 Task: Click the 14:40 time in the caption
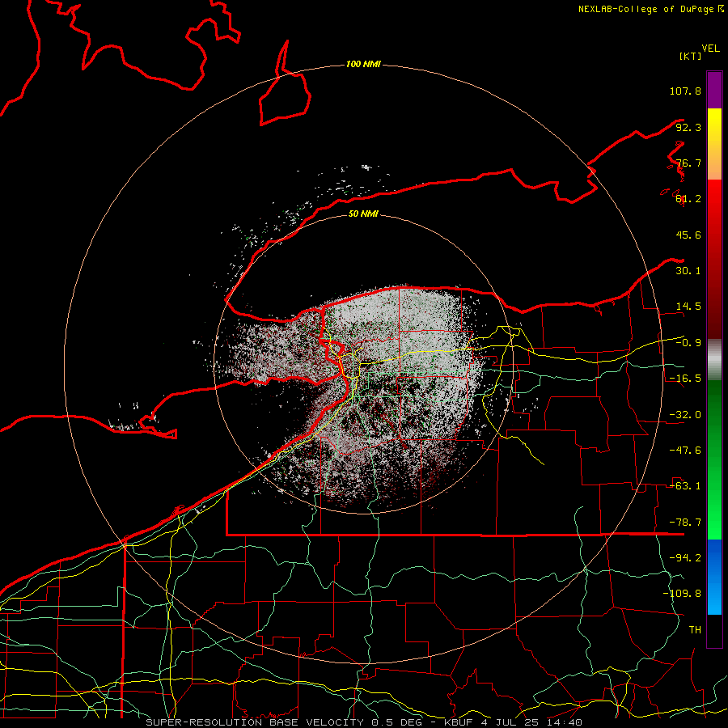[565, 722]
